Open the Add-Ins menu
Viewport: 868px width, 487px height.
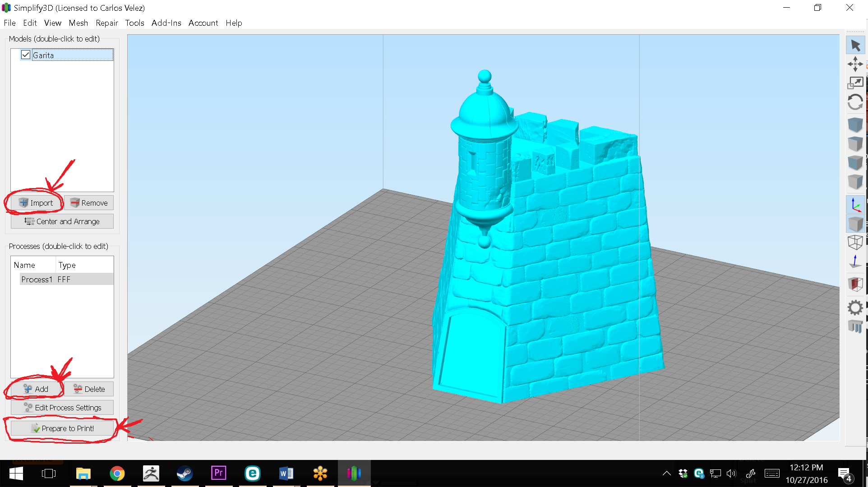coord(166,23)
